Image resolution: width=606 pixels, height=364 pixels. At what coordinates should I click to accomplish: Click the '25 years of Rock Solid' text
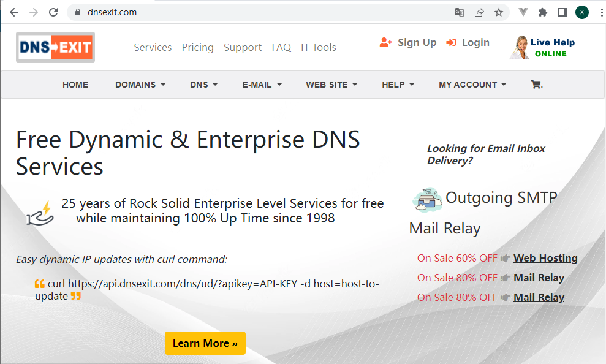[x=222, y=211]
